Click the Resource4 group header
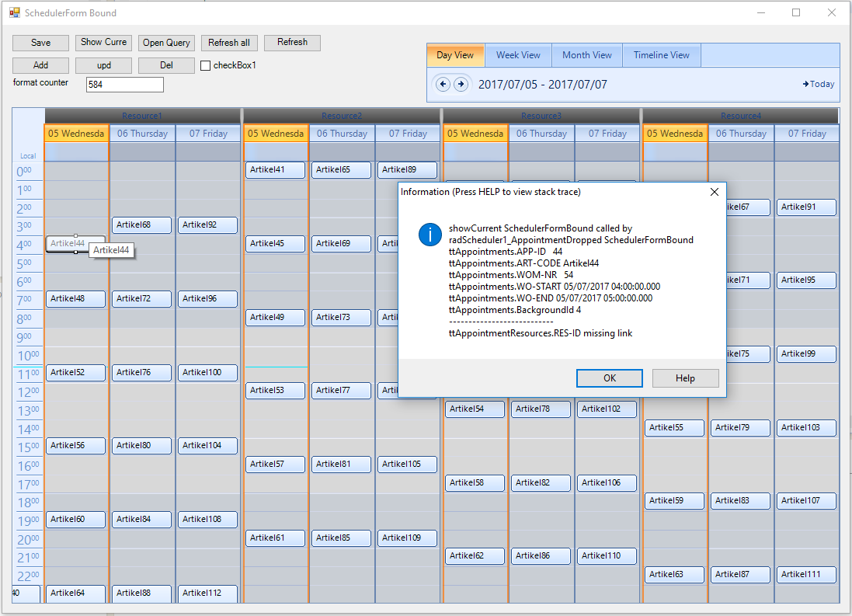Image resolution: width=852 pixels, height=616 pixels. pyautogui.click(x=741, y=116)
